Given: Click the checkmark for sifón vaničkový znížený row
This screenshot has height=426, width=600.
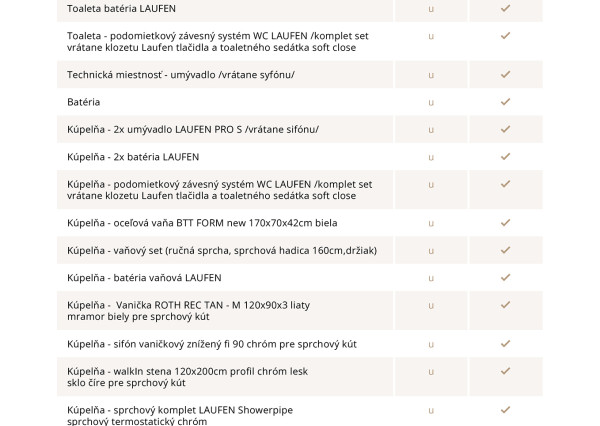Looking at the screenshot, I should point(505,344).
